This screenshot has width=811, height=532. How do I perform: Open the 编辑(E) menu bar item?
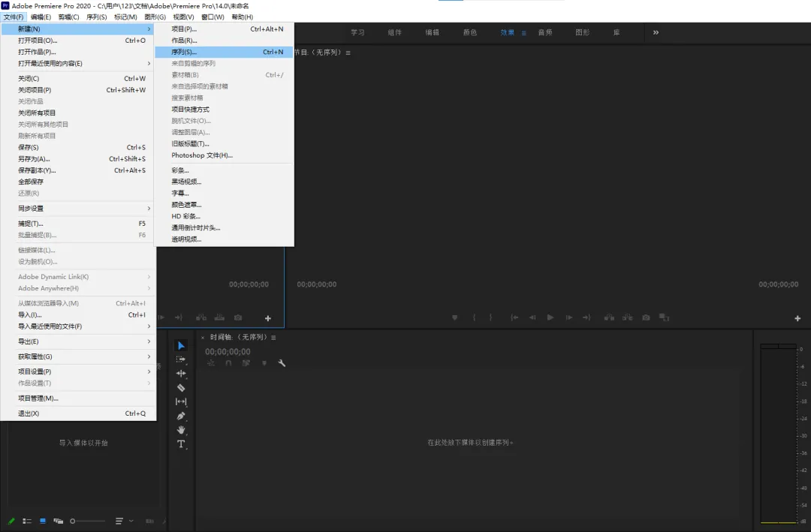point(41,17)
